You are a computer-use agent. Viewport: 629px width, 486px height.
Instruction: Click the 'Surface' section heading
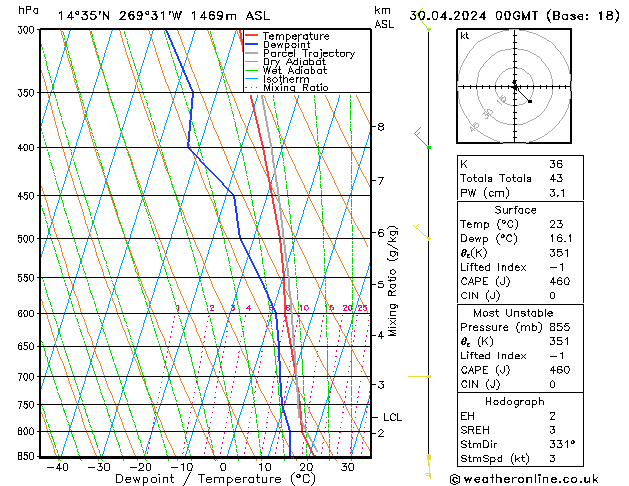(515, 210)
